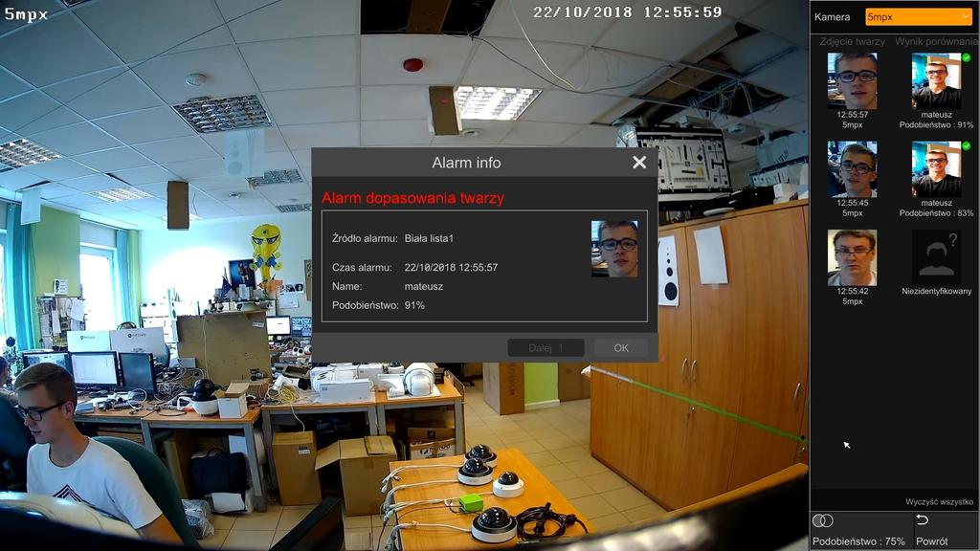Select face snapshot captured at 12:55:42

click(852, 257)
